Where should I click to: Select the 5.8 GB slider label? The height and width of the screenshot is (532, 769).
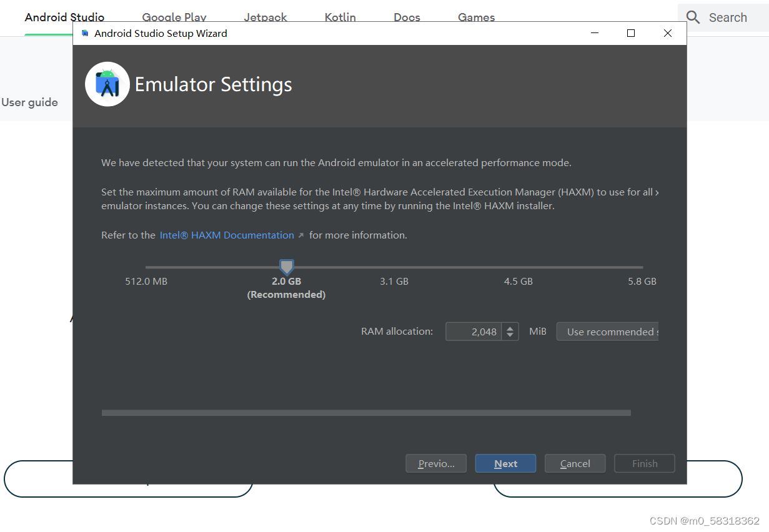click(642, 282)
